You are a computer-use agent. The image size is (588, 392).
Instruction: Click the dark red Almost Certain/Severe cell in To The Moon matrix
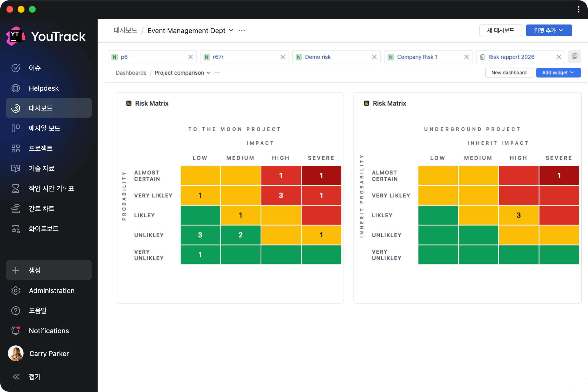click(321, 175)
